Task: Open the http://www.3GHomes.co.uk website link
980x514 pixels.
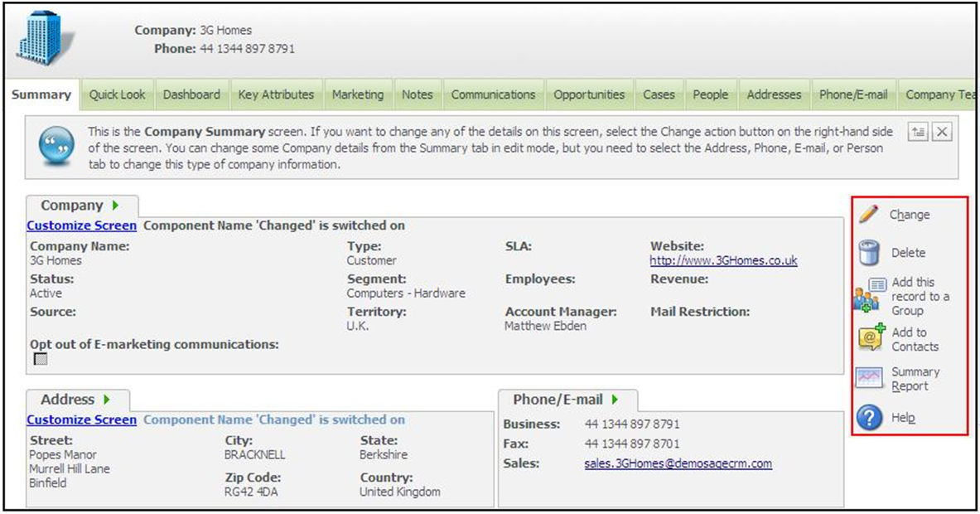Action: pyautogui.click(x=724, y=260)
